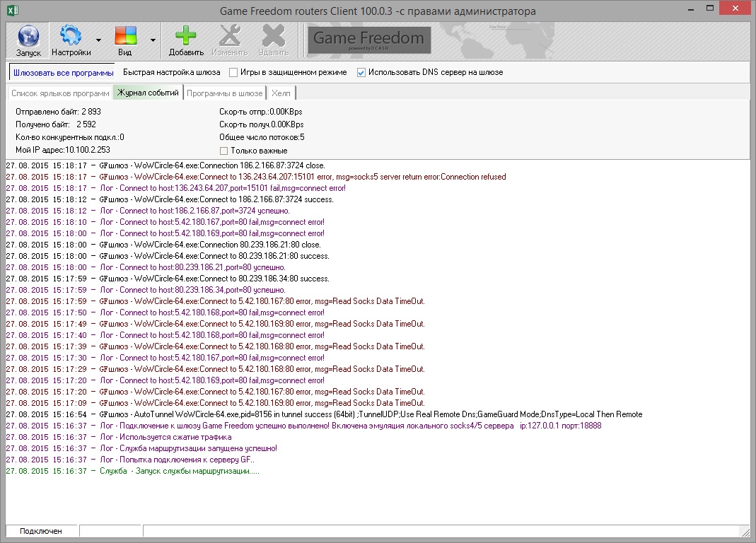The height and width of the screenshot is (543, 756).
Task: Expand the Настройки dropdown arrow
Action: pos(98,40)
